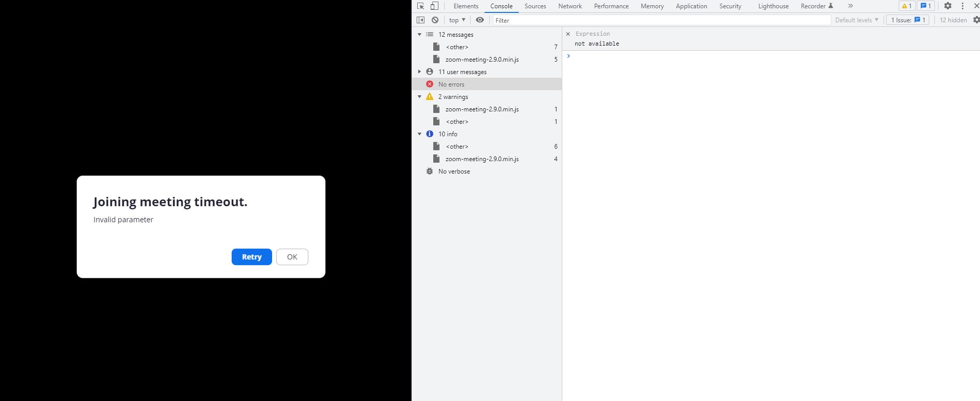Select zoom-meeting-2.9.0.min.js under 12 messages
The width and height of the screenshot is (980, 401).
(487, 60)
